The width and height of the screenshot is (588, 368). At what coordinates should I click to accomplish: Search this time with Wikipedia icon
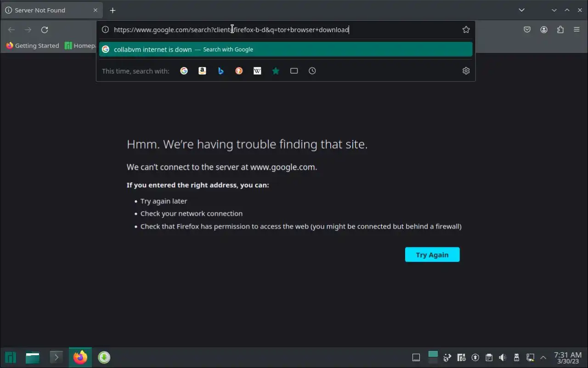(257, 71)
